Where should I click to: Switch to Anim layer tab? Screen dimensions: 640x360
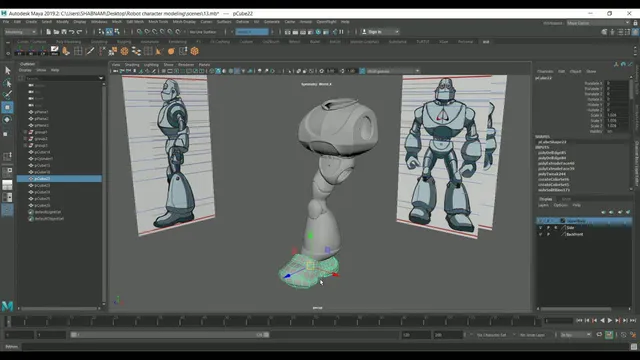(566, 199)
